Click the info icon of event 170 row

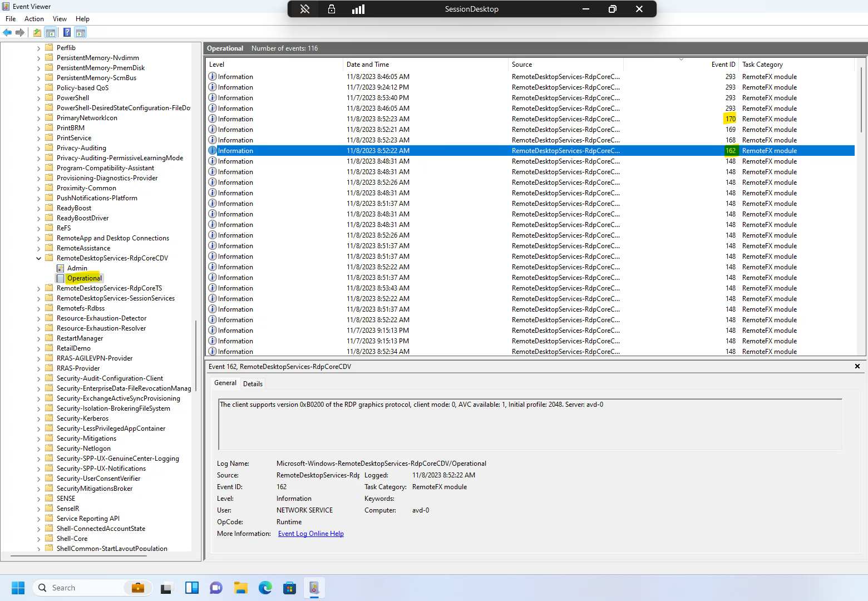click(213, 119)
